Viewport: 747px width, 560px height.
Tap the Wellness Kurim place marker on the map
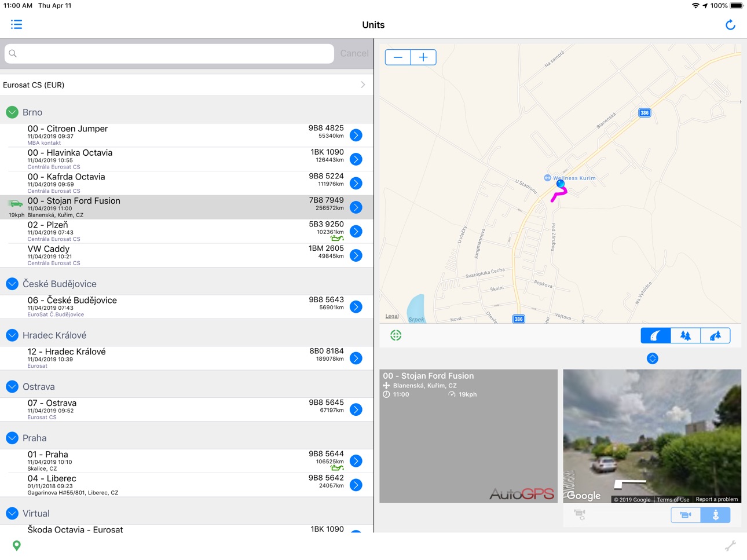(547, 178)
